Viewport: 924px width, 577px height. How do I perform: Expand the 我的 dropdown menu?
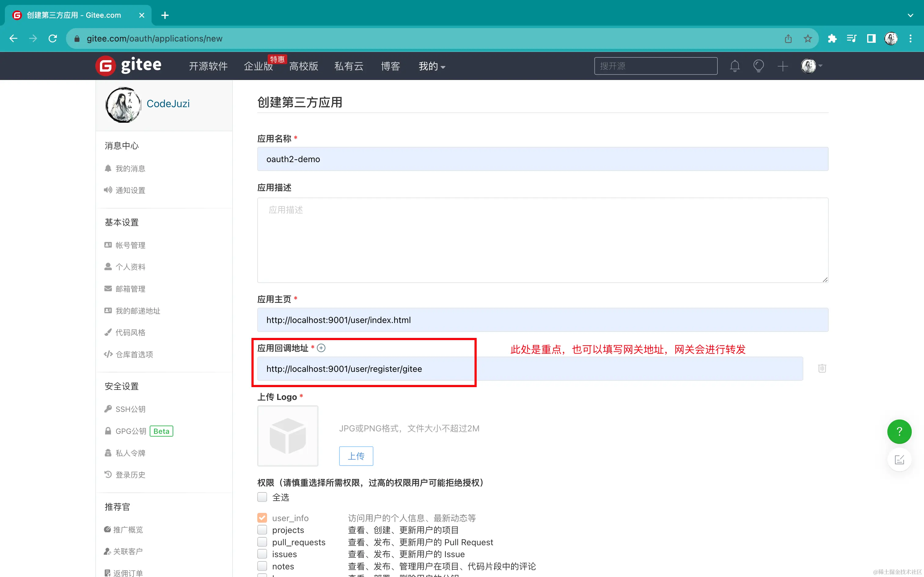[432, 67]
